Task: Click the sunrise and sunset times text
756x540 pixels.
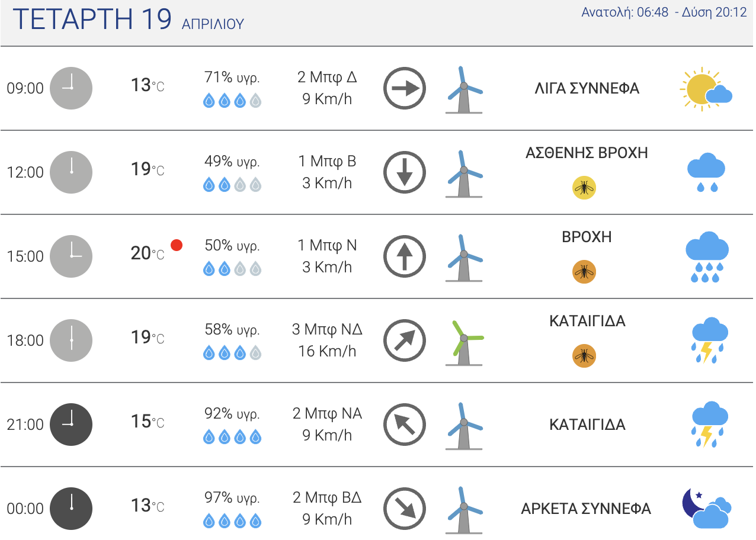Action: point(664,12)
